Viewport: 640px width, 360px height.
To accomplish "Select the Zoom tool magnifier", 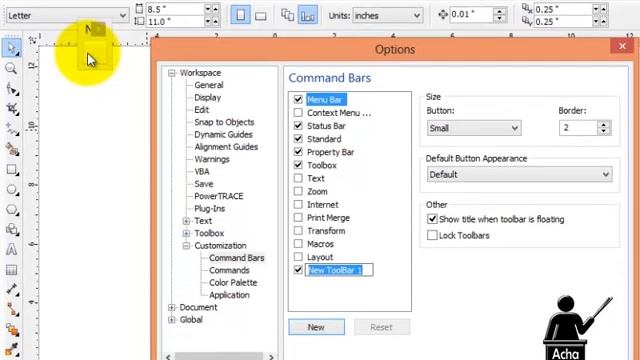I will 11,68.
